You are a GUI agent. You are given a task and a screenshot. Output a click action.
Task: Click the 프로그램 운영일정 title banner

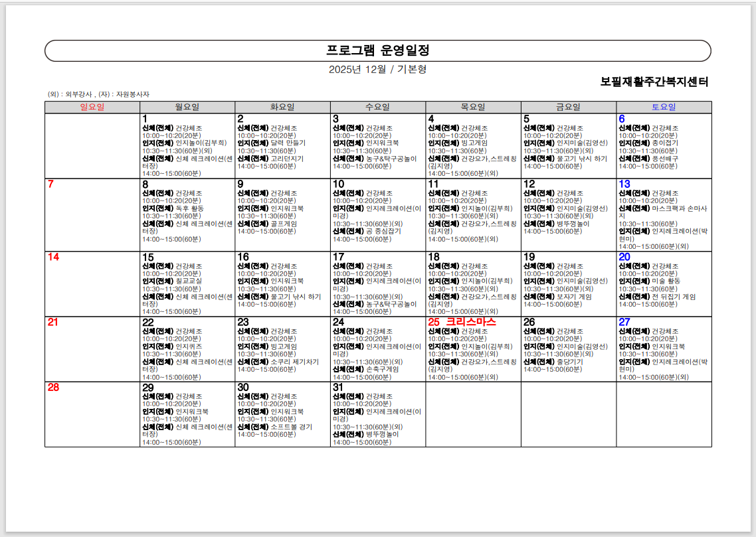[x=377, y=50]
